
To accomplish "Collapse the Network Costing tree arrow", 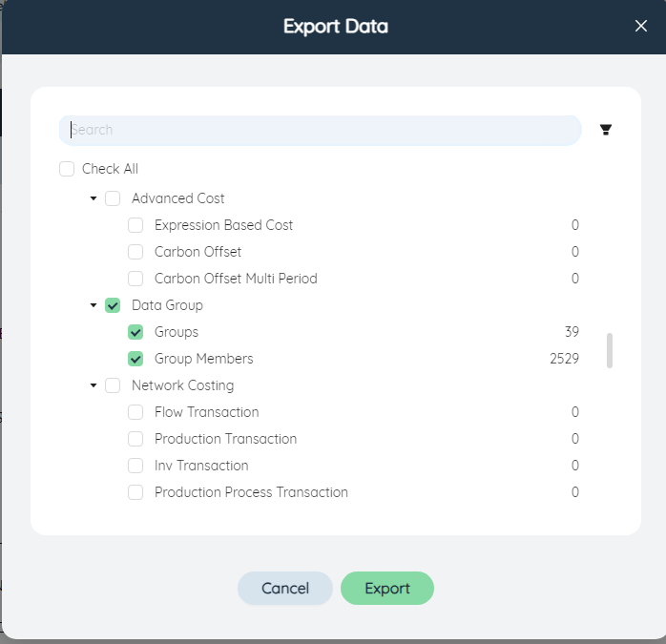I will pos(94,385).
